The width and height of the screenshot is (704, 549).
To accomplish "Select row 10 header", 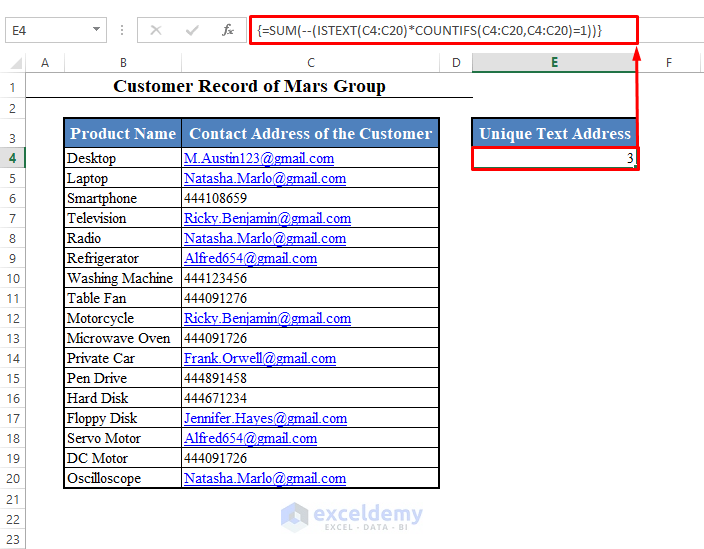I will point(13,278).
